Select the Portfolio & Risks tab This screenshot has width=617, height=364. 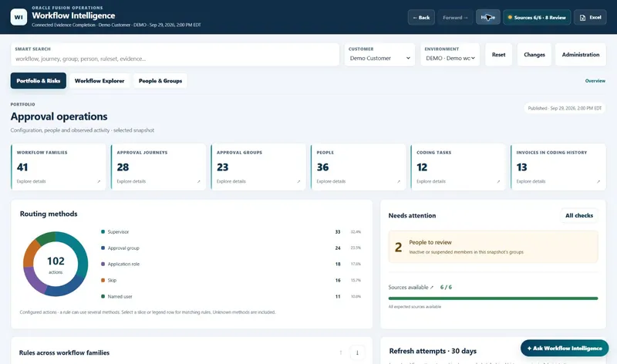(x=38, y=81)
